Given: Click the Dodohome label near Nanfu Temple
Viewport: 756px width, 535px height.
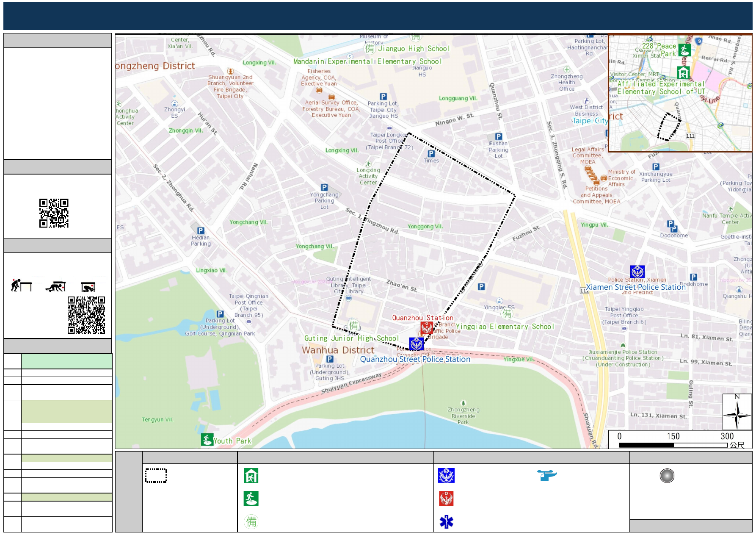Looking at the screenshot, I should click(674, 236).
